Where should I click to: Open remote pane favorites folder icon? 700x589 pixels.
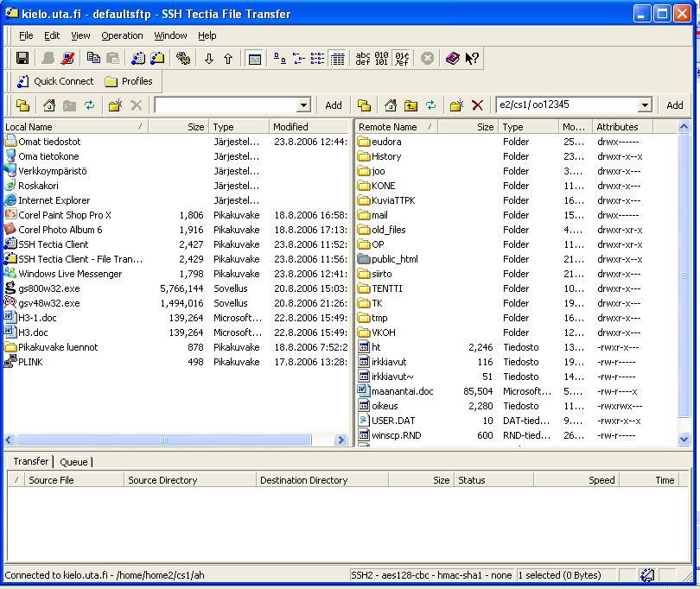pos(365,105)
